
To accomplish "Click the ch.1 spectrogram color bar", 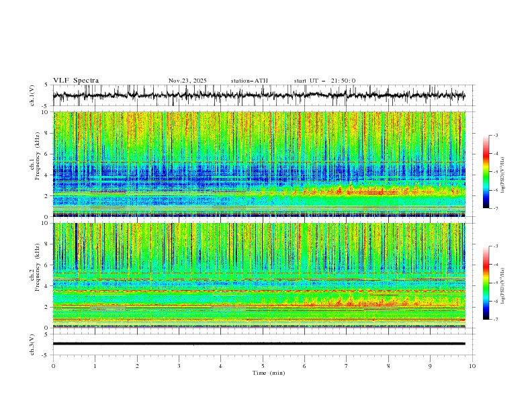I will click(x=486, y=172).
